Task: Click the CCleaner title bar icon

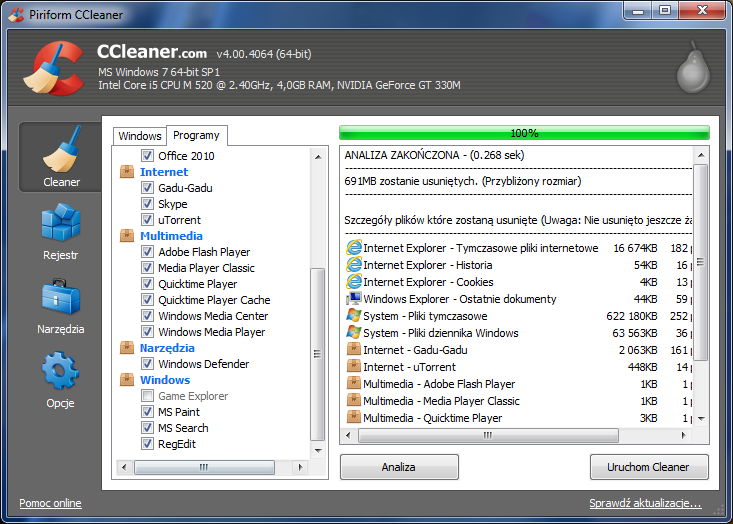Action: (16, 14)
